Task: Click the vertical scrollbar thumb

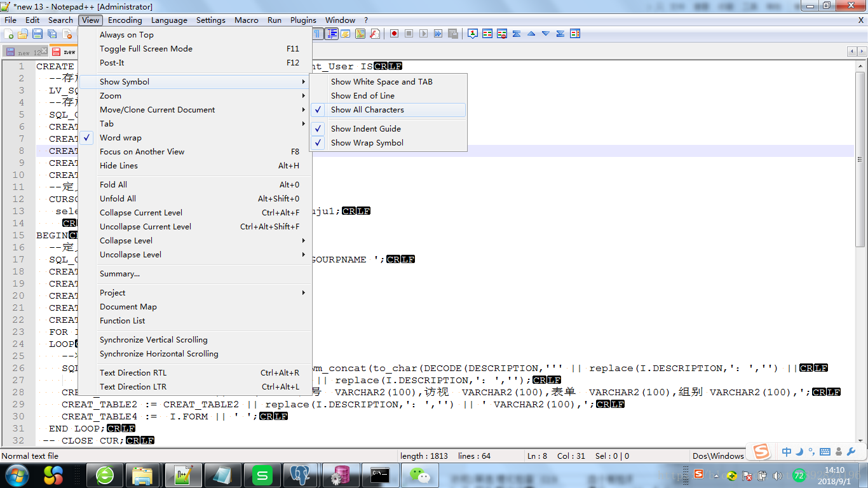Action: coord(861,159)
